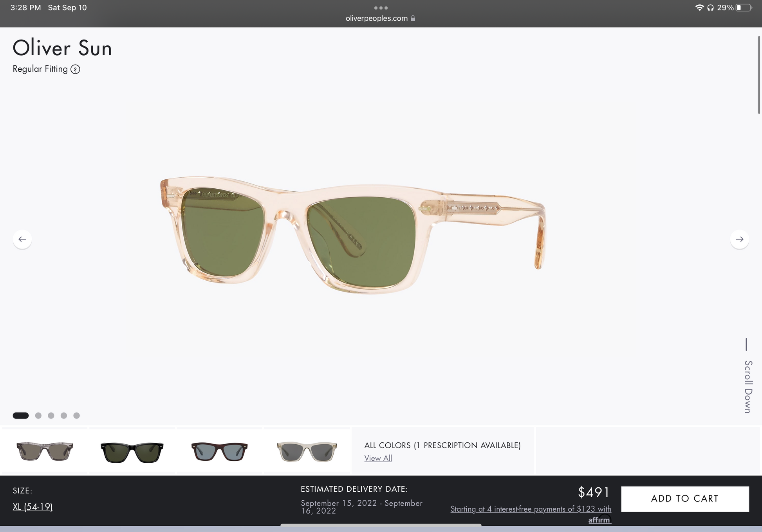Pick the clear gray frame variant

pos(307,451)
